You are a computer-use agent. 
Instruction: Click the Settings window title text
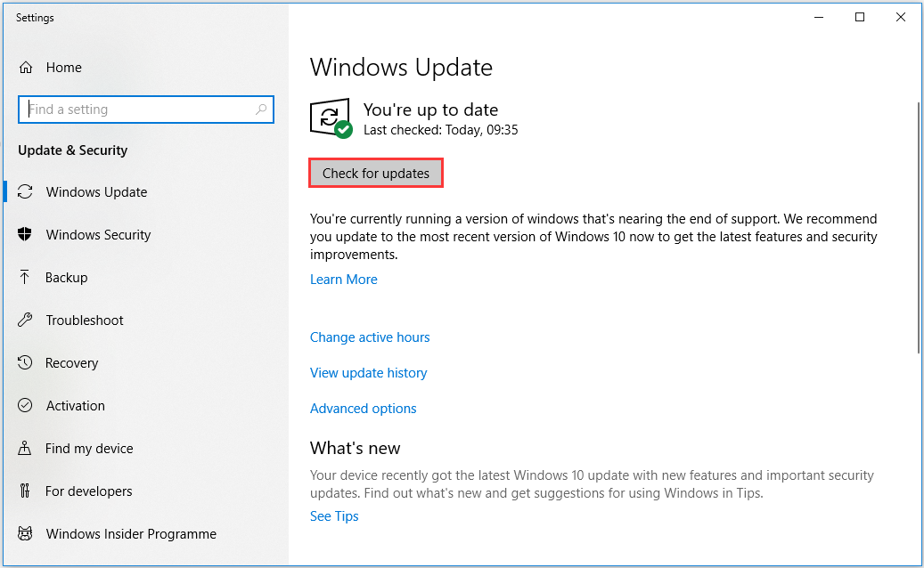pos(35,18)
